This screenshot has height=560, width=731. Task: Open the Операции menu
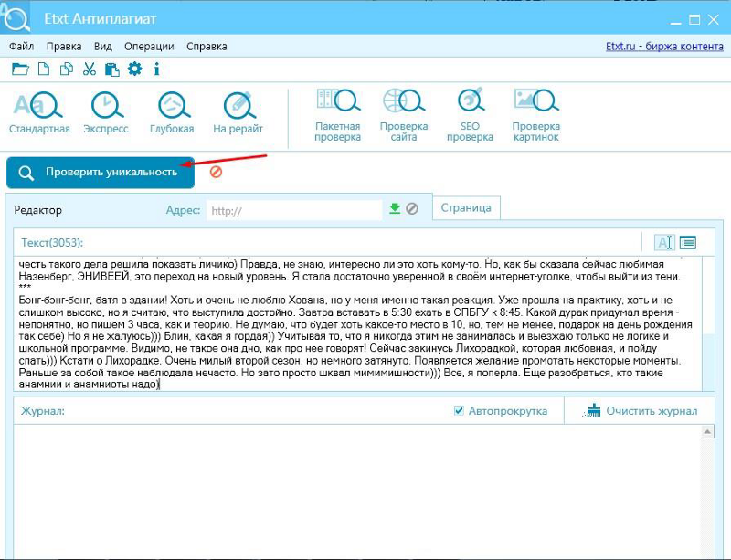click(150, 46)
